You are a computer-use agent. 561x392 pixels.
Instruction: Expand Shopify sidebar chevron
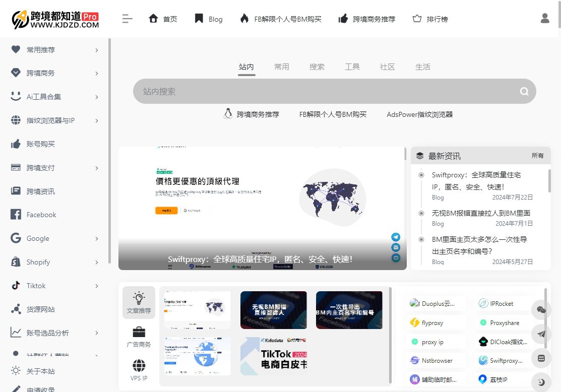(x=97, y=262)
